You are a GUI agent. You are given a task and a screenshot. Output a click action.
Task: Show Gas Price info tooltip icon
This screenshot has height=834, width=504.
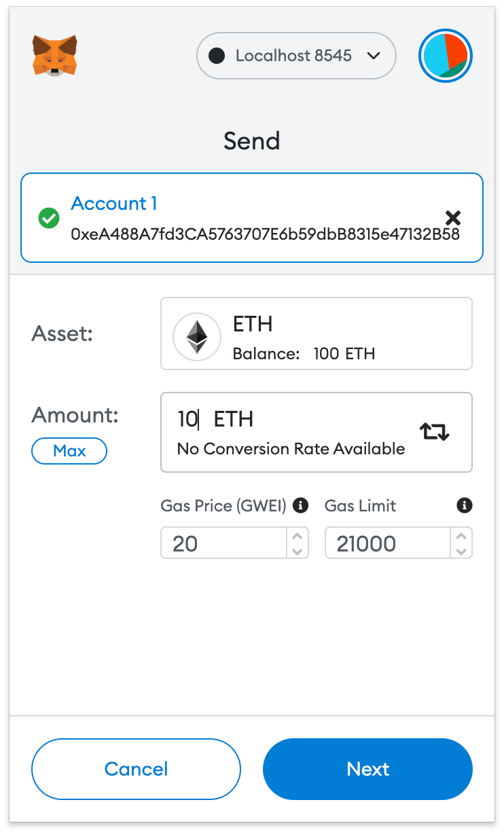pyautogui.click(x=301, y=505)
